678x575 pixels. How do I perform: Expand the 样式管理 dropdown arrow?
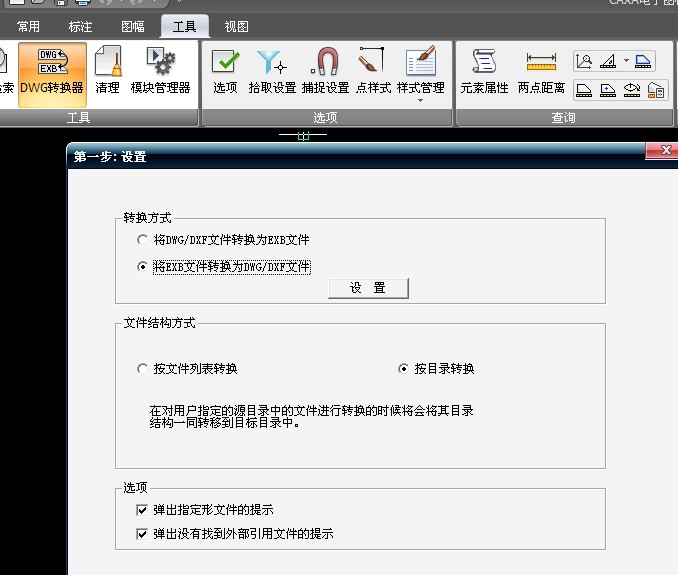pyautogui.click(x=420, y=101)
